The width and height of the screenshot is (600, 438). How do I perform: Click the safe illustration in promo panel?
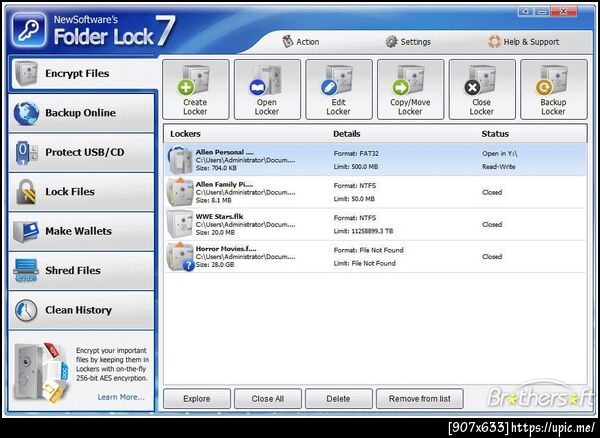[41, 372]
